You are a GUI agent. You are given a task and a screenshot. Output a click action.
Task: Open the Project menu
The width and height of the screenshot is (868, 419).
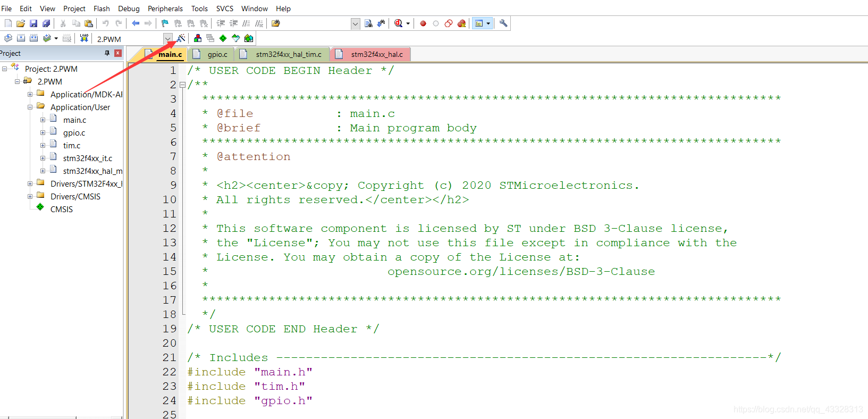point(74,9)
